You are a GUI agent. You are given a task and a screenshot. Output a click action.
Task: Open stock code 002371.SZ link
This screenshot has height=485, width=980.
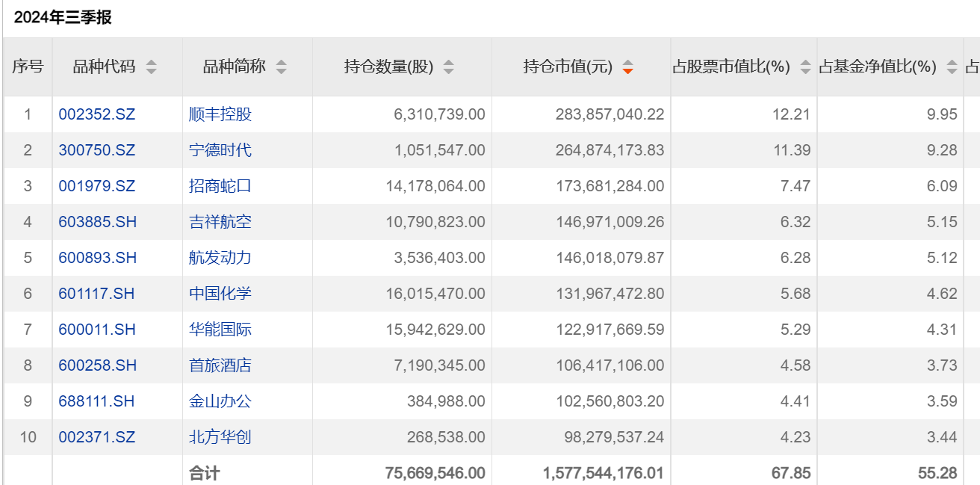pos(97,437)
